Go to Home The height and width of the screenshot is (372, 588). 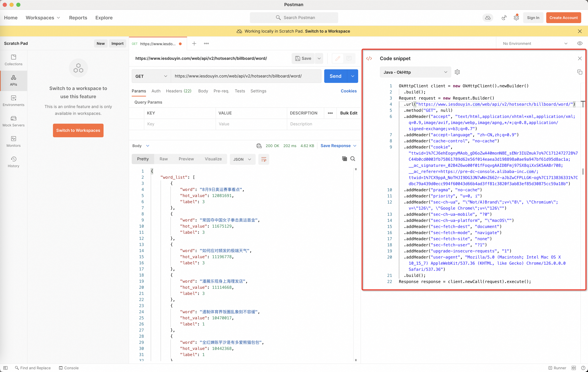tap(11, 18)
